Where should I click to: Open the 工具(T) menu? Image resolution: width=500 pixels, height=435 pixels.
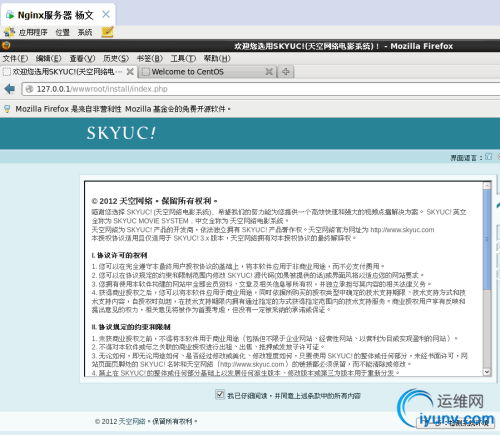click(x=183, y=59)
